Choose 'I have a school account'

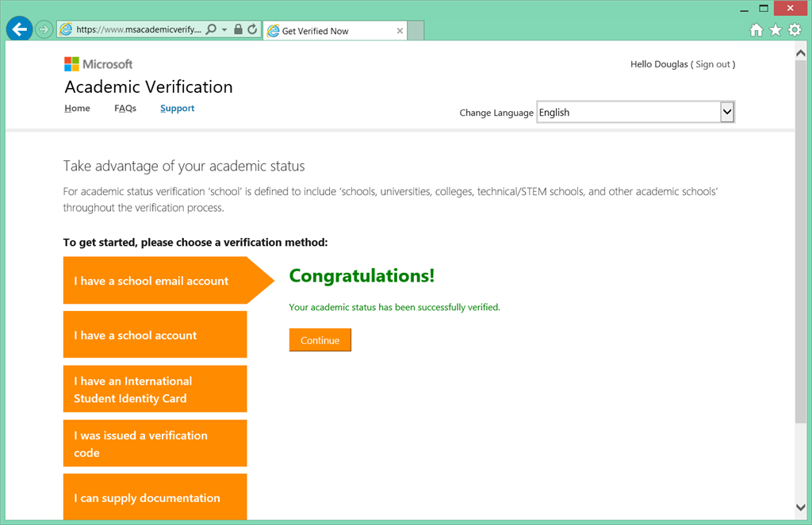click(x=155, y=335)
